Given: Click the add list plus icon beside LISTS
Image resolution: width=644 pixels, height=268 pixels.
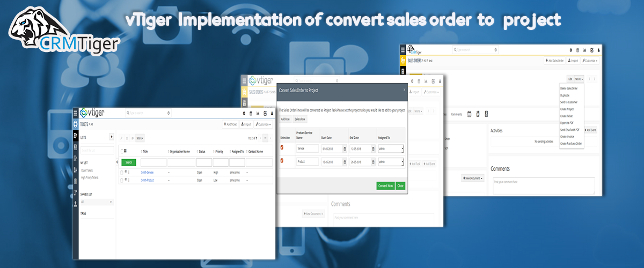Looking at the screenshot, I should (x=112, y=137).
